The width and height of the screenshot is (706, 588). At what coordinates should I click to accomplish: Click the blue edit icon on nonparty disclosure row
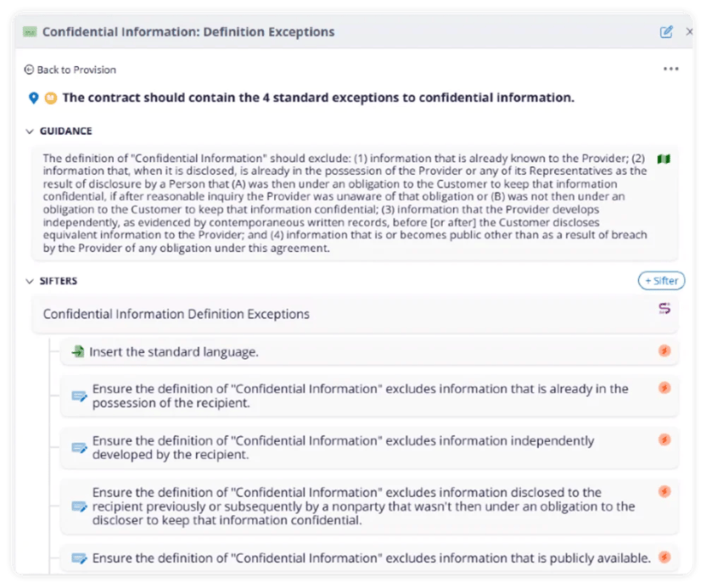click(x=81, y=506)
